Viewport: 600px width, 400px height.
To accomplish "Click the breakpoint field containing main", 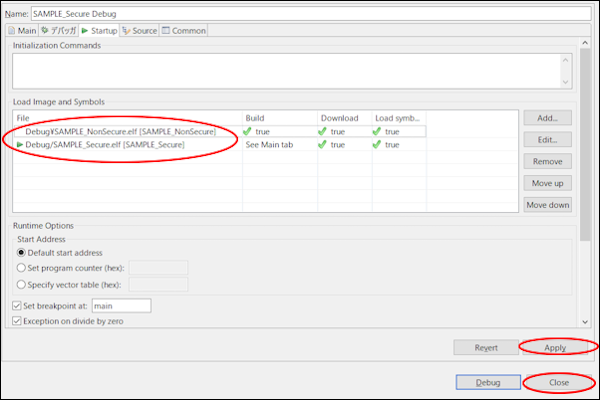I will tap(121, 305).
